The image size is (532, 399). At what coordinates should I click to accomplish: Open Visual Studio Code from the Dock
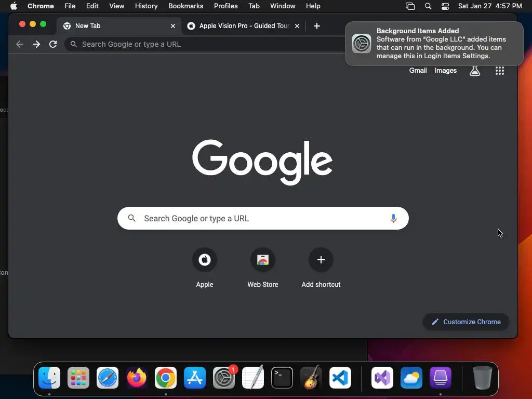click(x=340, y=378)
